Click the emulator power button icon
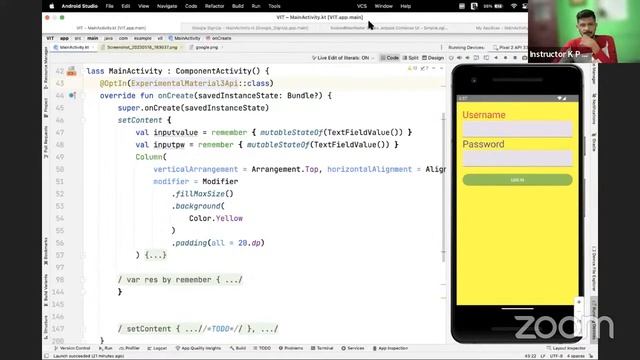This screenshot has width=640, height=360. pos(451,58)
